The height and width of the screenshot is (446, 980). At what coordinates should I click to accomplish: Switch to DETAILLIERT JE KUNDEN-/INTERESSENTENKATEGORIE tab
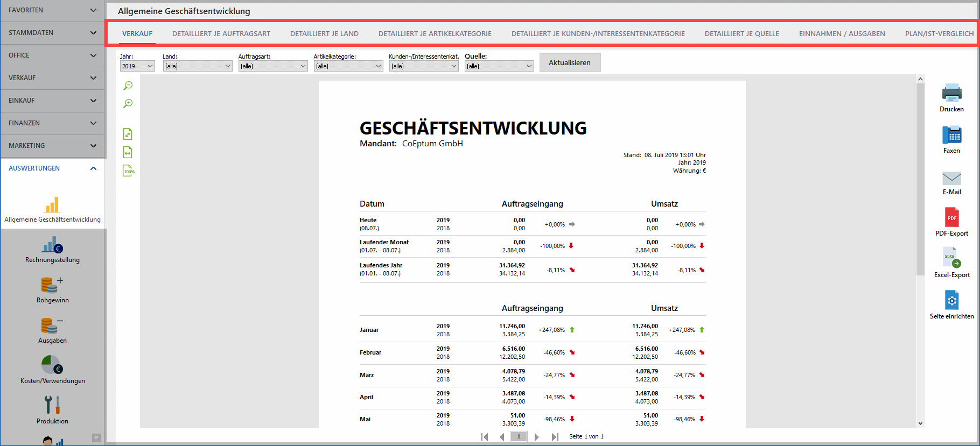(598, 33)
